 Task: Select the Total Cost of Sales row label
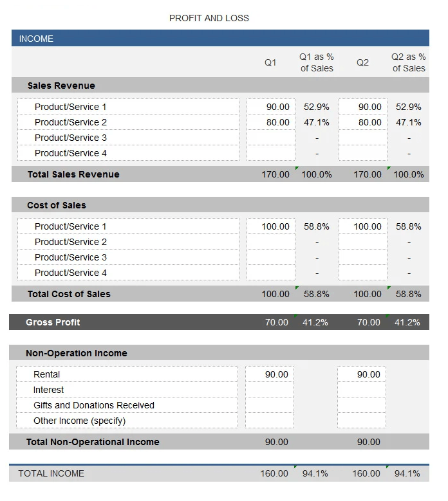pos(69,294)
